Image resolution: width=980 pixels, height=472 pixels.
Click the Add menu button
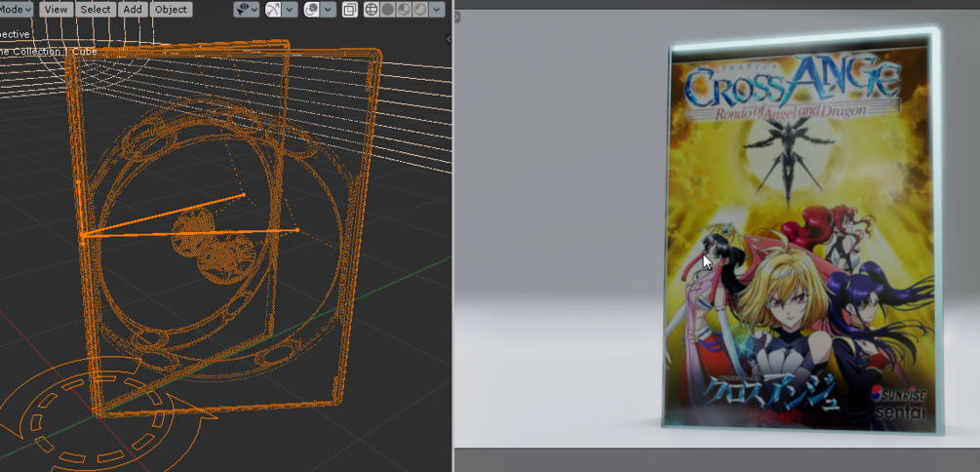coord(133,10)
